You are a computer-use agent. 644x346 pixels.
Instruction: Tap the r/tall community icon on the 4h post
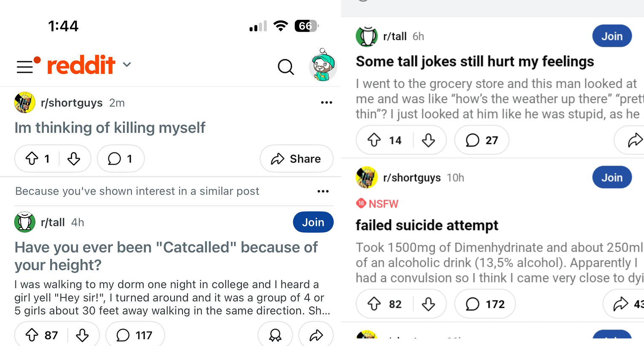pyautogui.click(x=25, y=222)
